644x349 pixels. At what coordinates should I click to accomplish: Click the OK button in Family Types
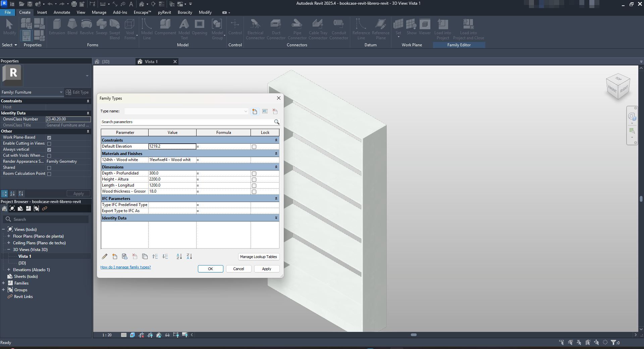[x=210, y=269]
